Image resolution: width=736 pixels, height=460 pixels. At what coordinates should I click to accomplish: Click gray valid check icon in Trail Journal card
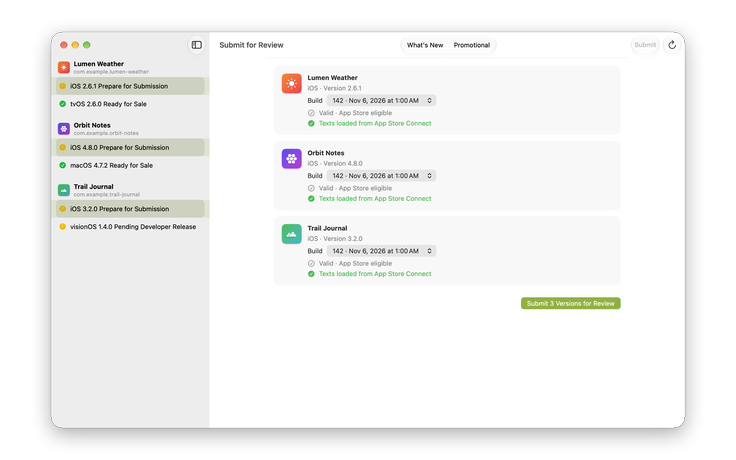[x=311, y=263]
